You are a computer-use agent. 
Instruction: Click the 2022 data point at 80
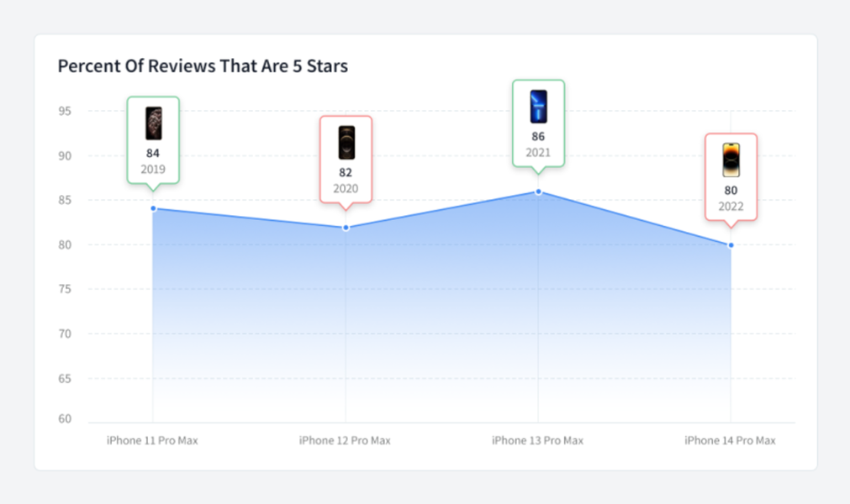pos(731,245)
